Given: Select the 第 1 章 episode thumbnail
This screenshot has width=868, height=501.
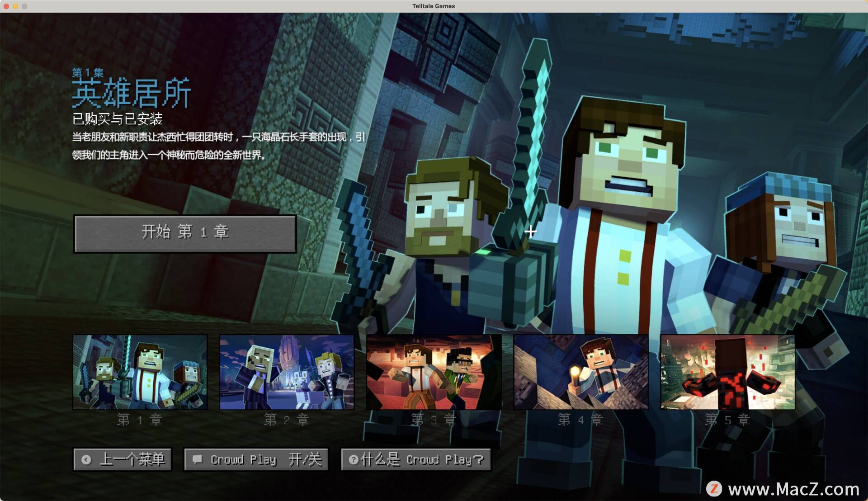Looking at the screenshot, I should coord(140,372).
